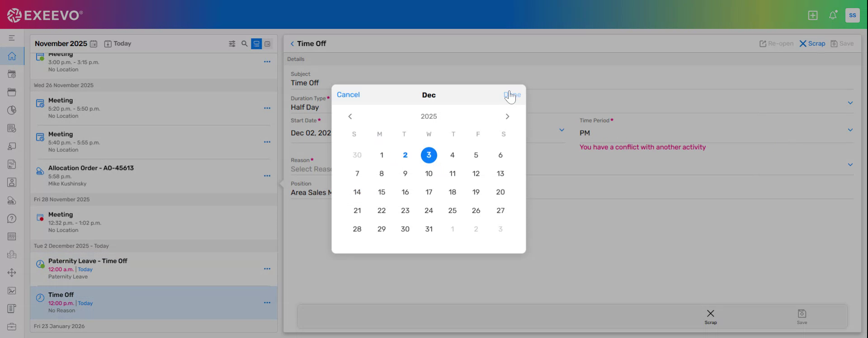Go back from Time Off details
The height and width of the screenshot is (338, 868).
pyautogui.click(x=292, y=44)
